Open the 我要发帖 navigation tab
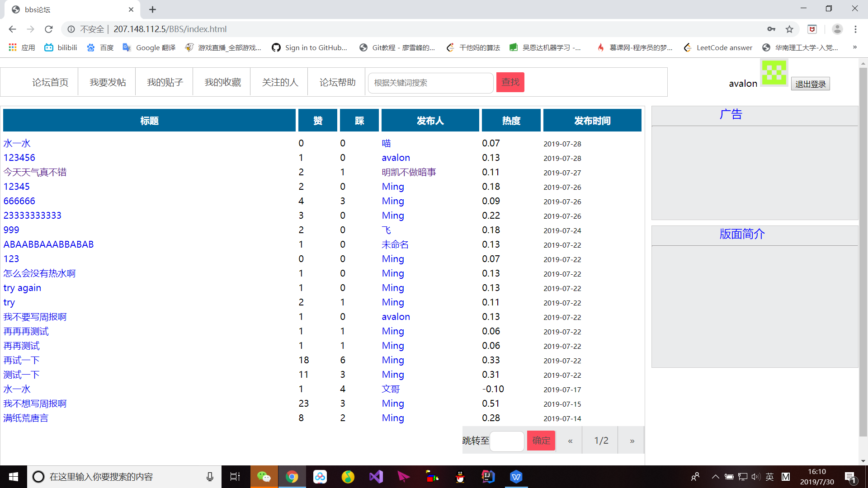The width and height of the screenshot is (868, 488). [108, 82]
